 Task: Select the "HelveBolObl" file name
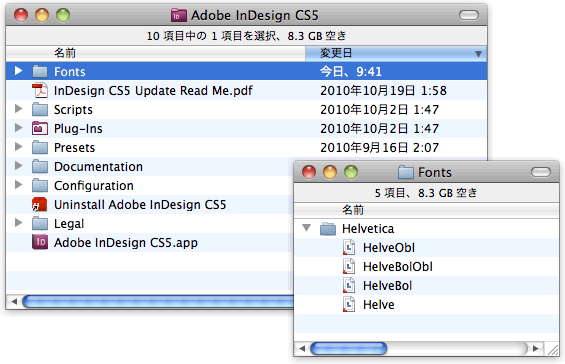pyautogui.click(x=398, y=267)
